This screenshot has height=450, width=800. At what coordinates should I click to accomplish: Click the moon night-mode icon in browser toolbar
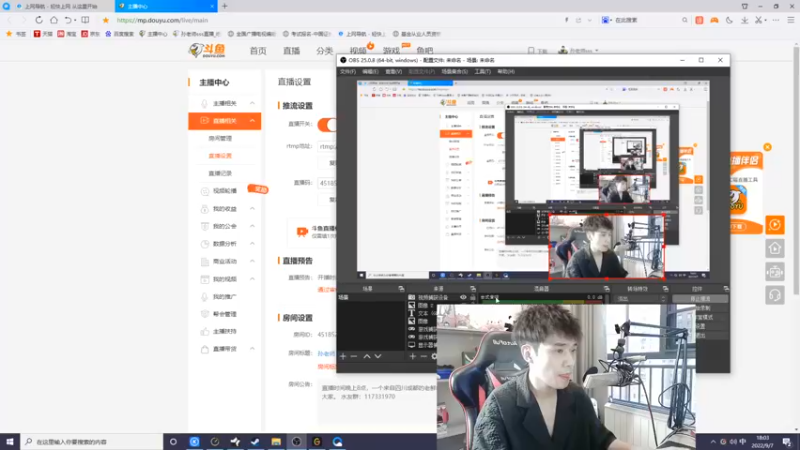[x=729, y=20]
